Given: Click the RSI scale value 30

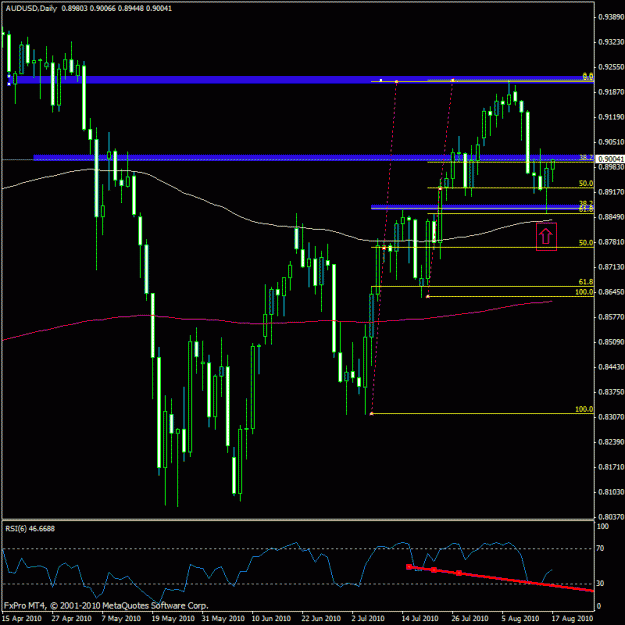Looking at the screenshot, I should [x=601, y=583].
